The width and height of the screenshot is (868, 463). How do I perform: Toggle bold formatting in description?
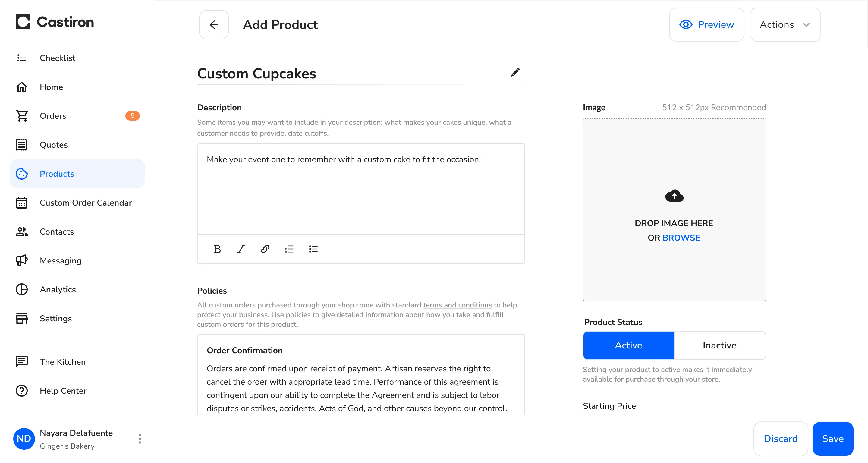217,249
